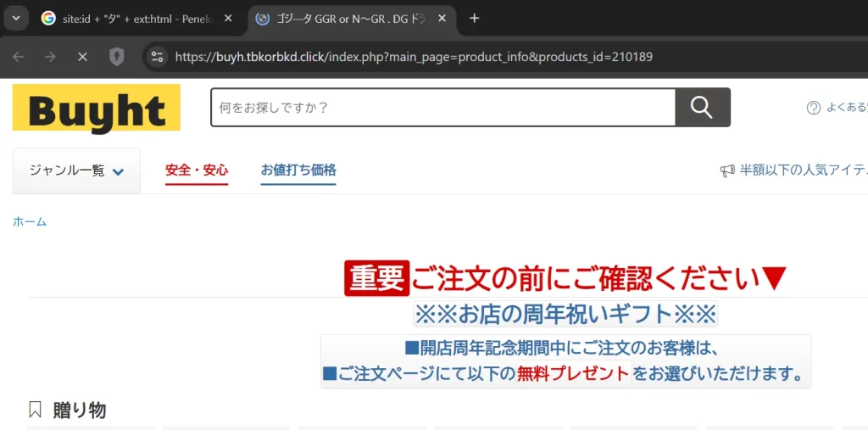Click the megaphone announcement icon

click(x=727, y=170)
